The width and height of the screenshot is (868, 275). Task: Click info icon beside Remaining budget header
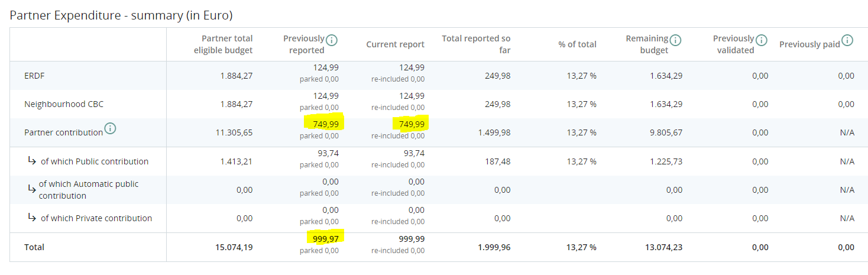click(x=675, y=40)
